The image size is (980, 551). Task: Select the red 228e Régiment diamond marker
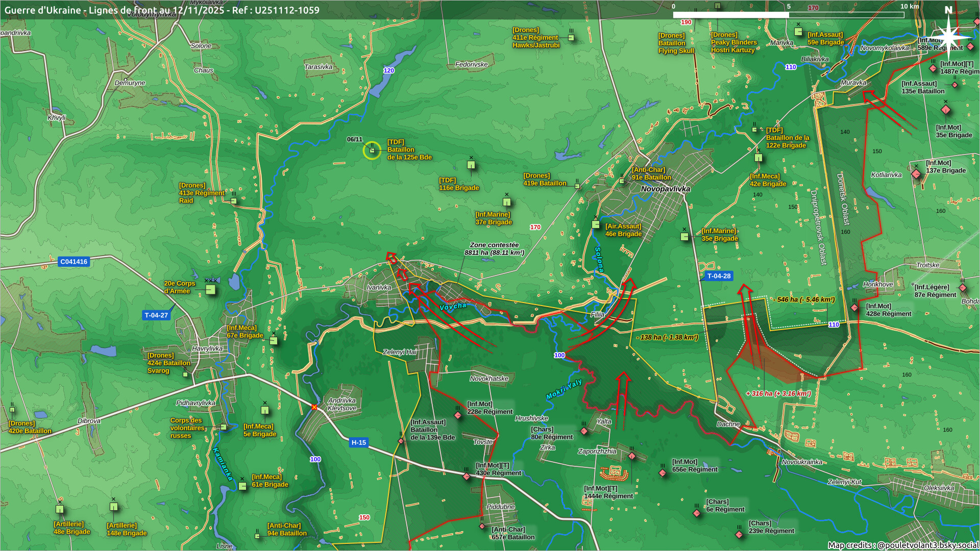458,415
